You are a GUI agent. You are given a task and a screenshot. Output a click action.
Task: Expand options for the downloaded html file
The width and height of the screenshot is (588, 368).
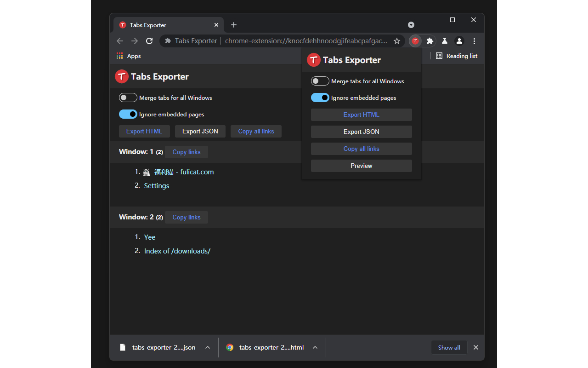(x=315, y=347)
